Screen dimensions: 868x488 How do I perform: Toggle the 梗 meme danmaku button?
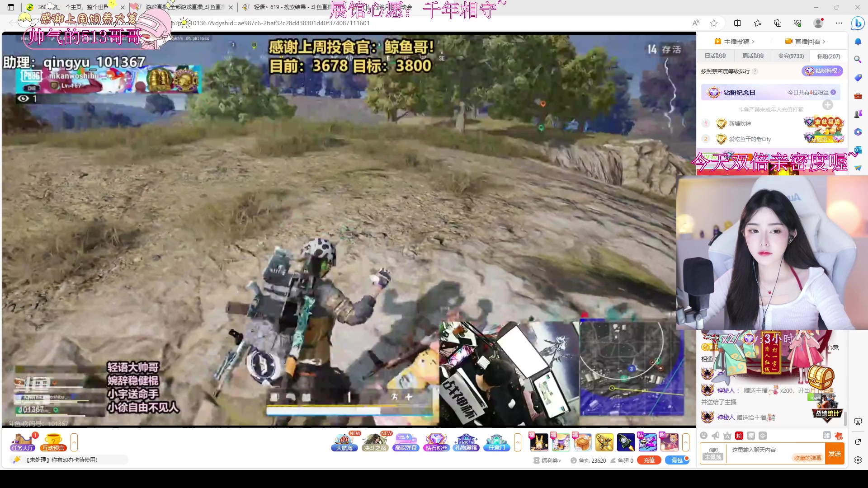pos(751,436)
